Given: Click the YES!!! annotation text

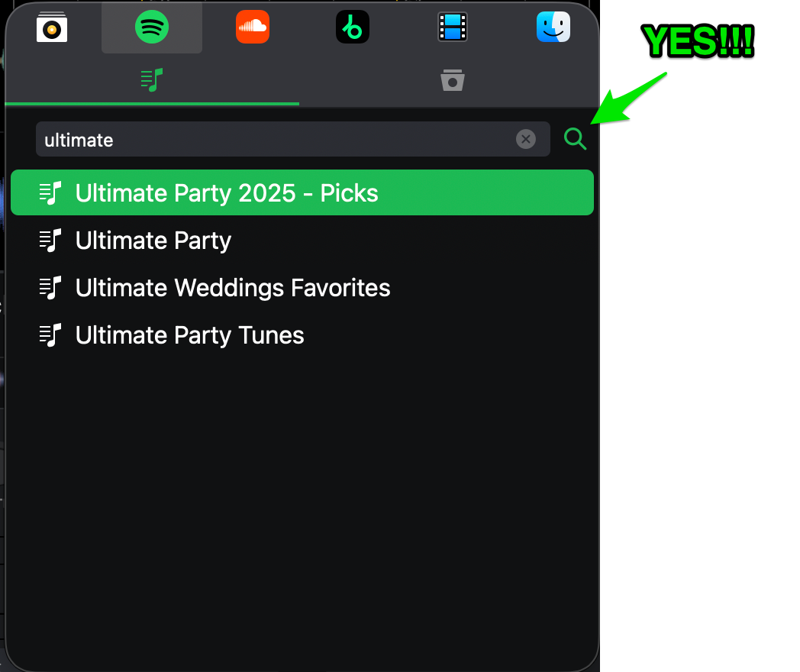Looking at the screenshot, I should click(x=698, y=41).
